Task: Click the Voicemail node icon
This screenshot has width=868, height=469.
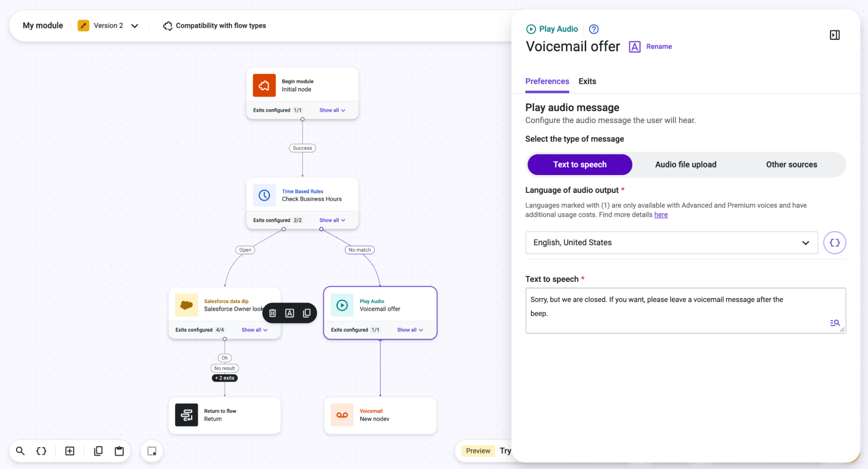Action: (342, 415)
